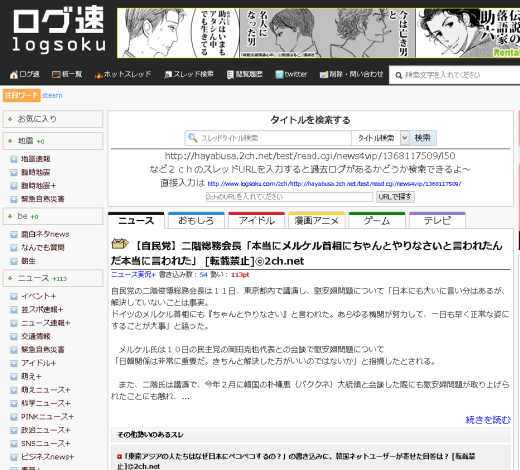Open the ニュース実況+ board link
Screen dimensions: 520x470
point(133,275)
